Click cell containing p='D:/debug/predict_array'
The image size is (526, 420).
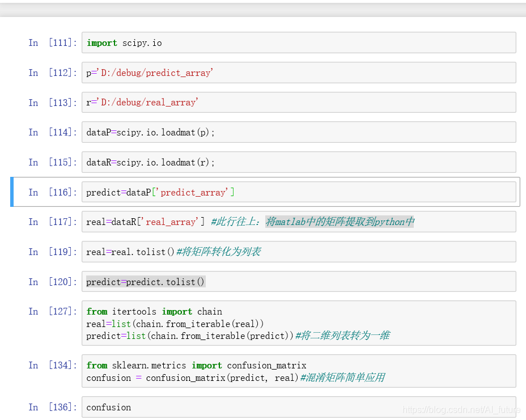[299, 73]
